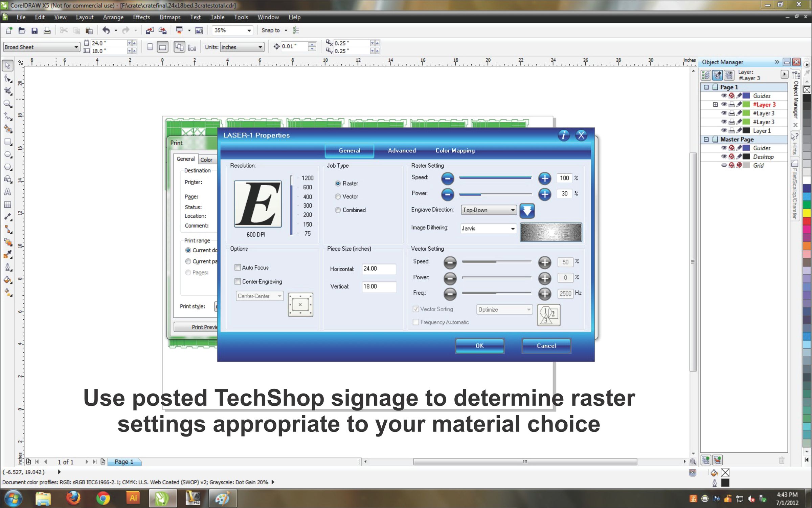Open the Image Dithering Jarvis dropdown
This screenshot has height=508, width=812.
[488, 229]
